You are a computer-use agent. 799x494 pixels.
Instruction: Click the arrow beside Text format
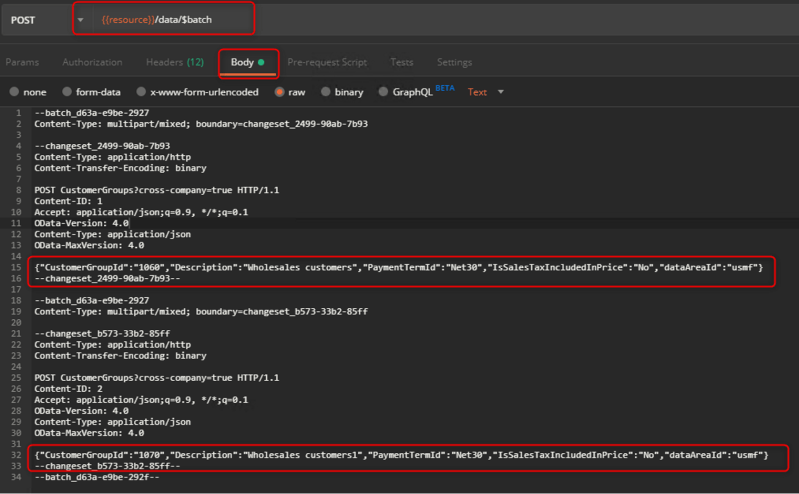[501, 92]
